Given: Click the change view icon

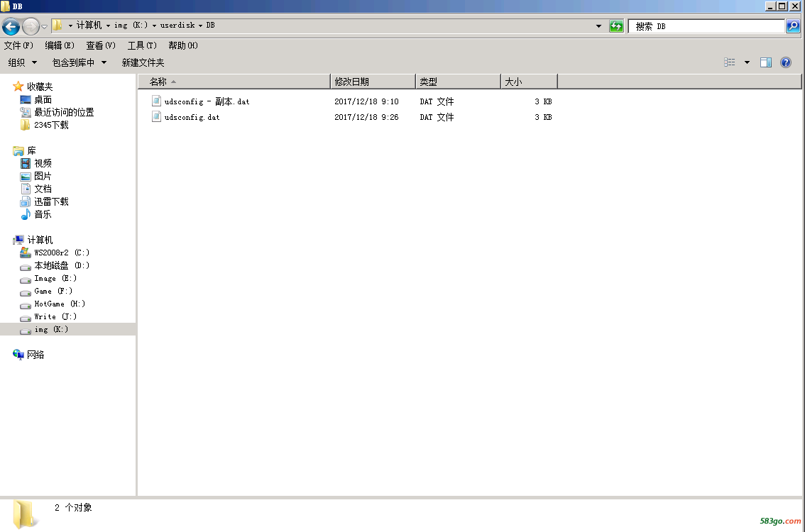Looking at the screenshot, I should (730, 62).
